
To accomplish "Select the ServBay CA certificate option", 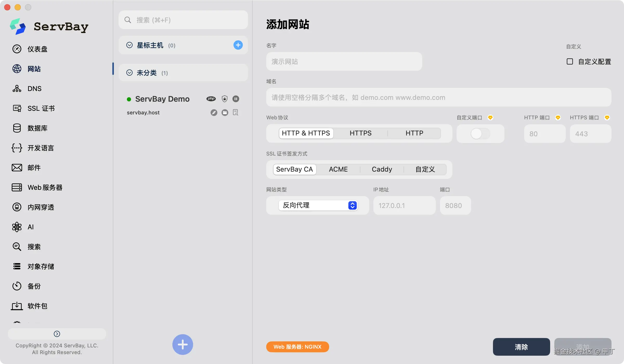I will [x=295, y=169].
